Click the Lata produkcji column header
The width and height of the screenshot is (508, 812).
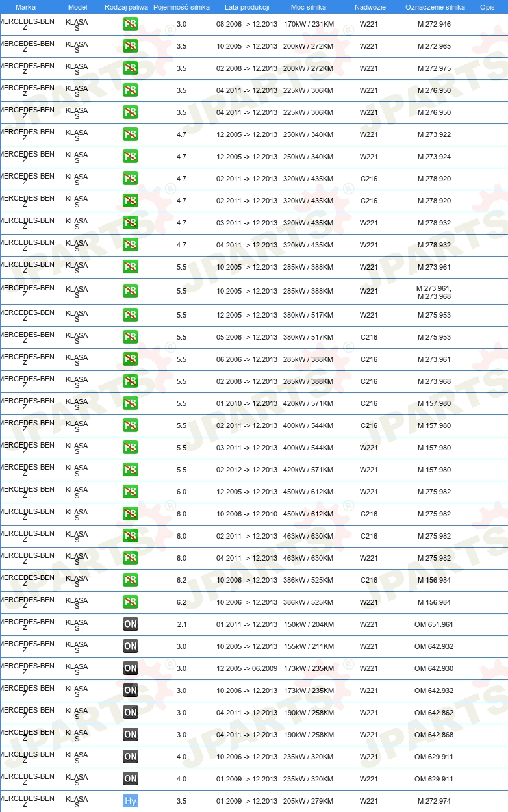pyautogui.click(x=247, y=7)
